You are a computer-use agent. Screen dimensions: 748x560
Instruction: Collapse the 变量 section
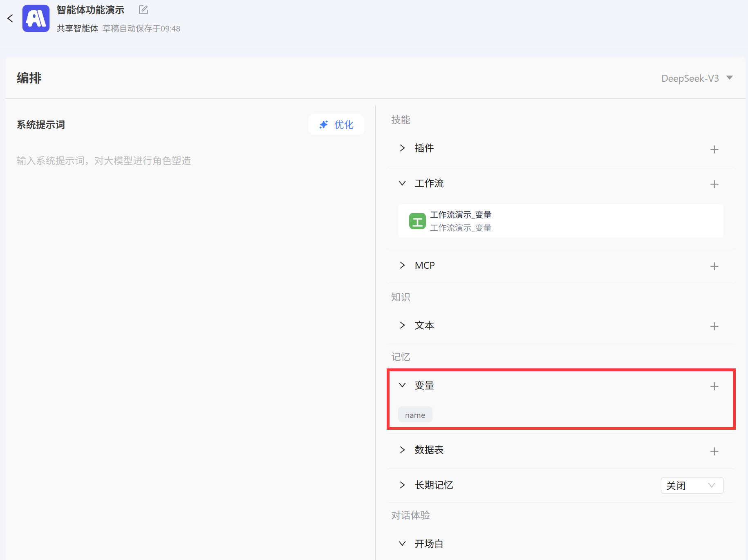point(402,385)
